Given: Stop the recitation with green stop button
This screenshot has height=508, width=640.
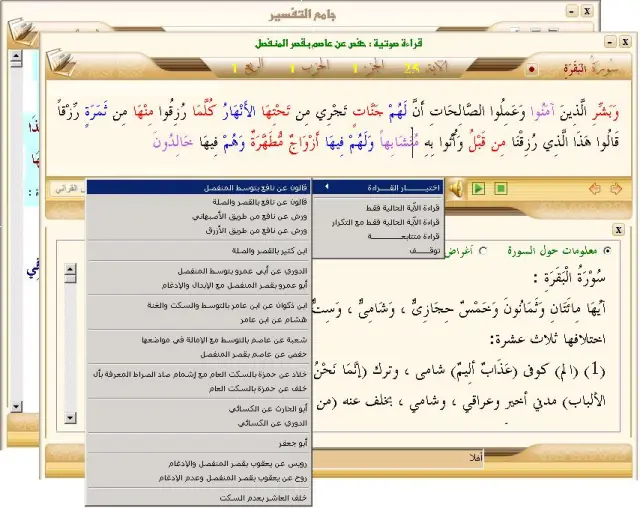Looking at the screenshot, I should click(500, 189).
